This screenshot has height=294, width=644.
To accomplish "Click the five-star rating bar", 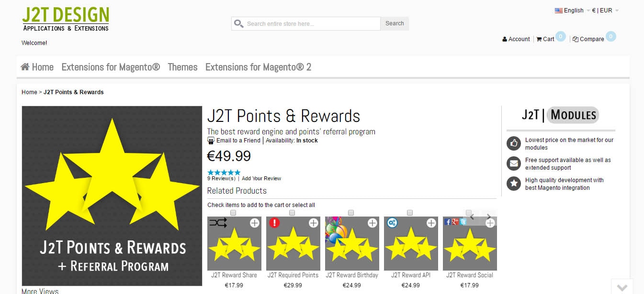I will click(224, 173).
